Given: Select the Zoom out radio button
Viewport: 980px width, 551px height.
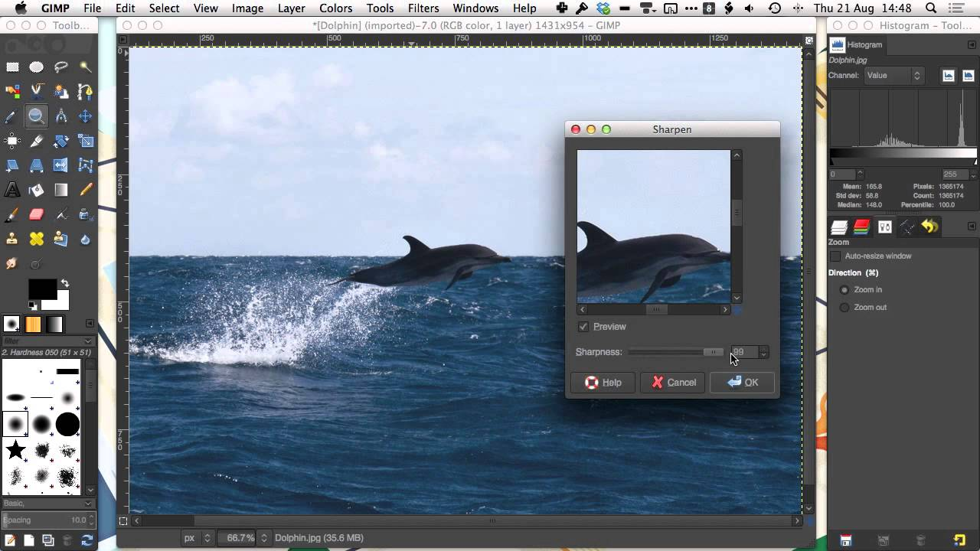Looking at the screenshot, I should [x=844, y=307].
